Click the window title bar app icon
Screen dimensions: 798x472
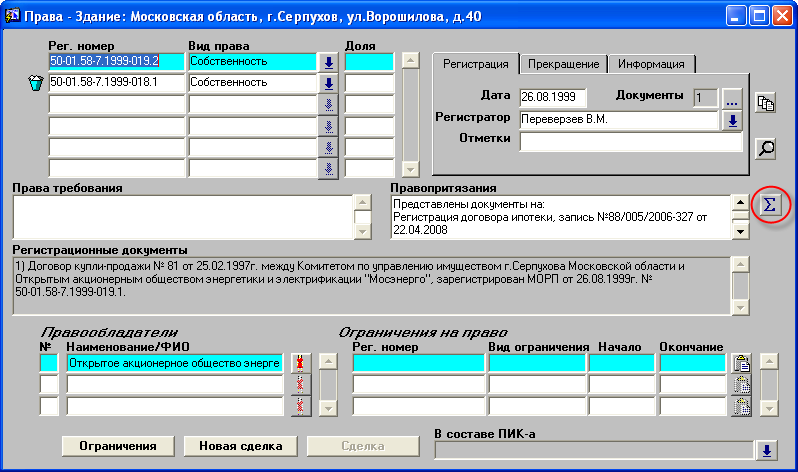click(12, 15)
